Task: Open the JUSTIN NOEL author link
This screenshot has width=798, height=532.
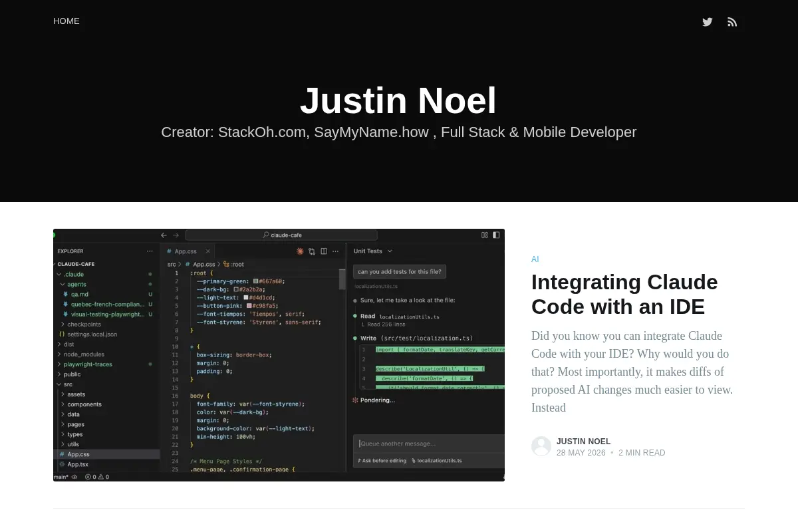Action: pos(583,442)
